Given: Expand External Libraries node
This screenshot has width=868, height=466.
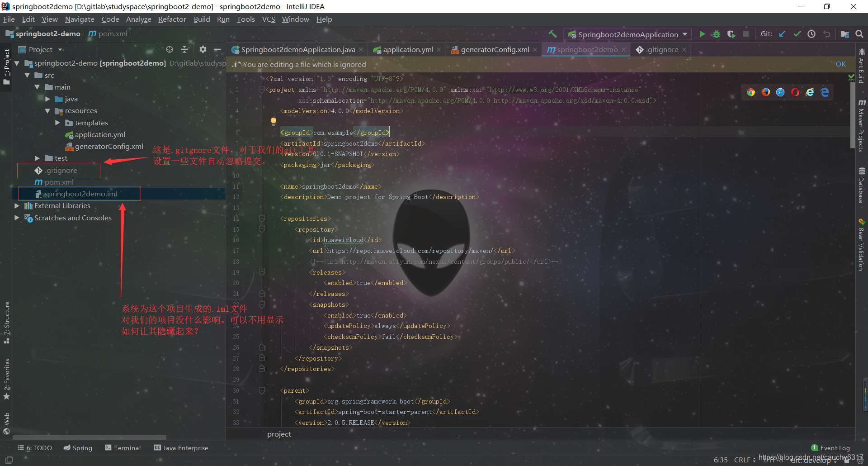Looking at the screenshot, I should [17, 206].
